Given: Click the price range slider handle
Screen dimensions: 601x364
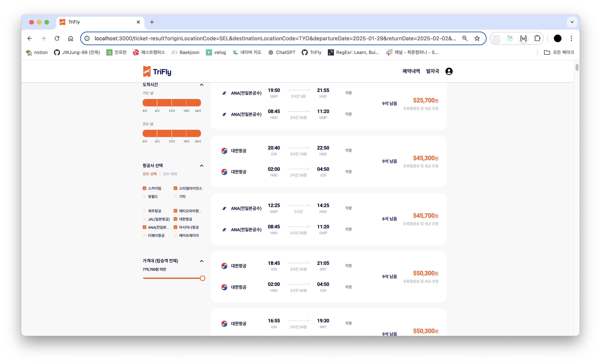Looking at the screenshot, I should (x=202, y=278).
